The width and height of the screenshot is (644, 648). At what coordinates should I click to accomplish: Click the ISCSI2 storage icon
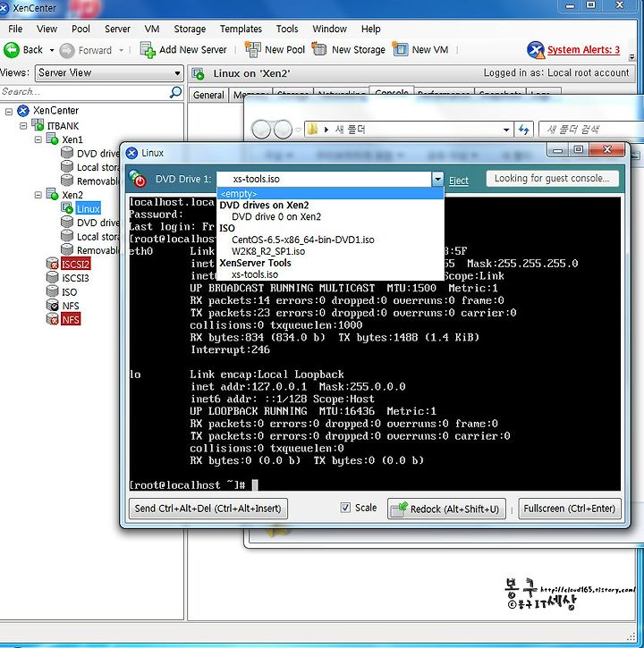(52, 264)
